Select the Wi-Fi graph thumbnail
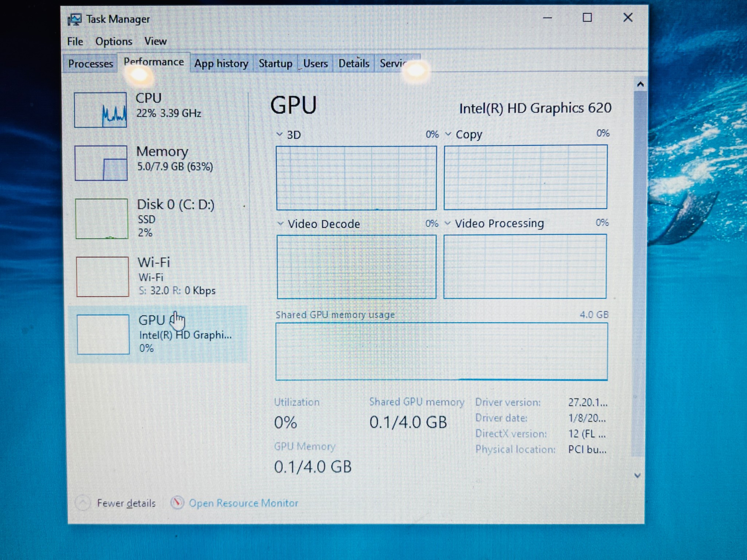This screenshot has width=747, height=560. coord(102,277)
